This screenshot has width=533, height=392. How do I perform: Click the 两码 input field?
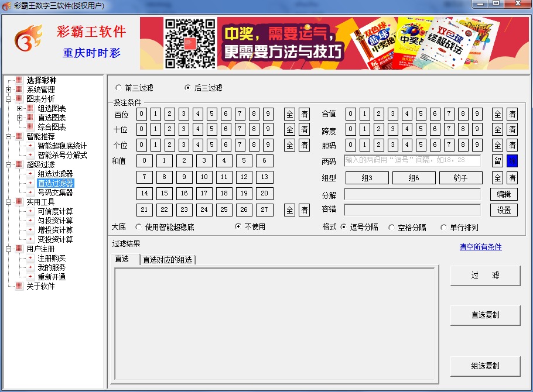[412, 161]
